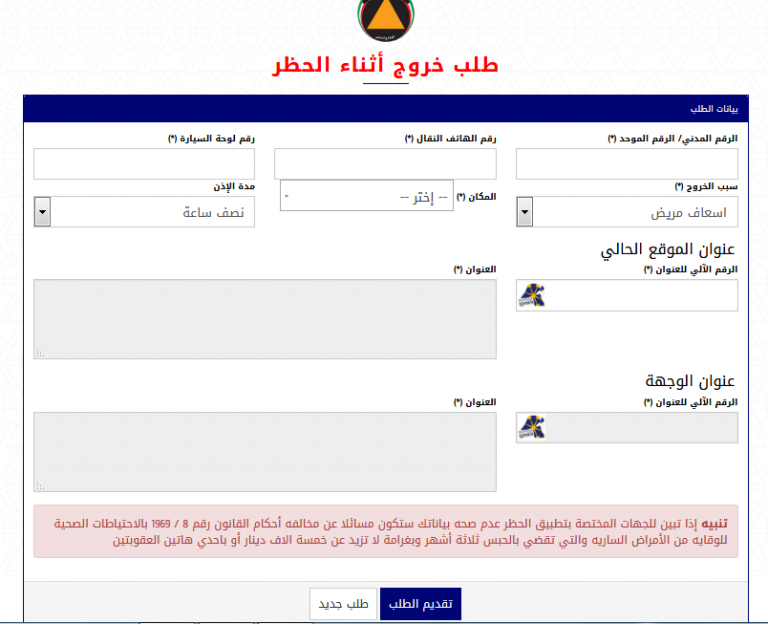Focus the الرقم المدني/ الرقم الموحد input field
This screenshot has width=768, height=624.
coord(627,164)
